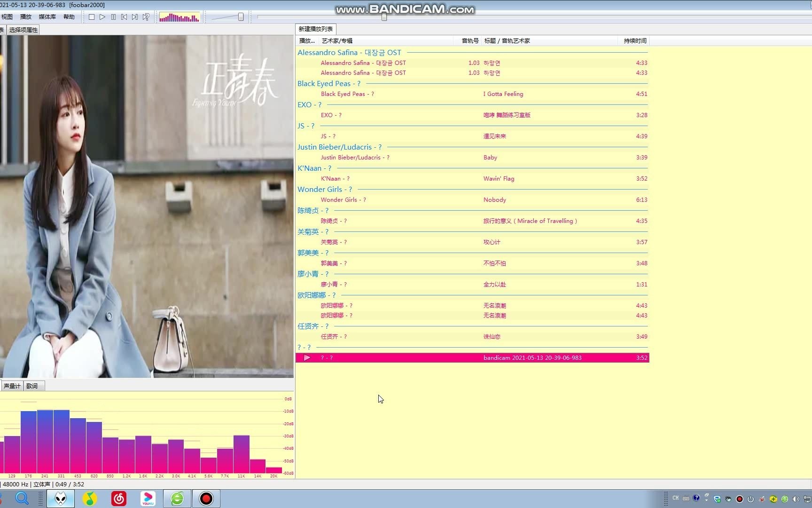Select the 咆哮 舞蹈练习室版 track row

472,115
